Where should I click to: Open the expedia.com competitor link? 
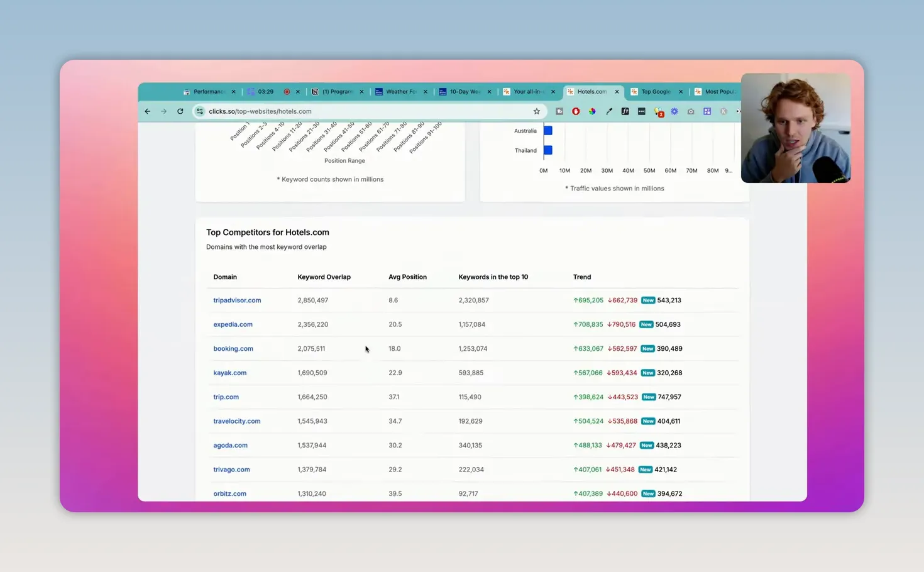click(x=233, y=324)
